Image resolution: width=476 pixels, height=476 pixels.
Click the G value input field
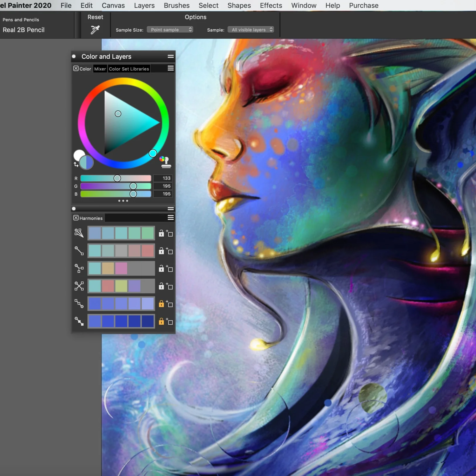(163, 186)
